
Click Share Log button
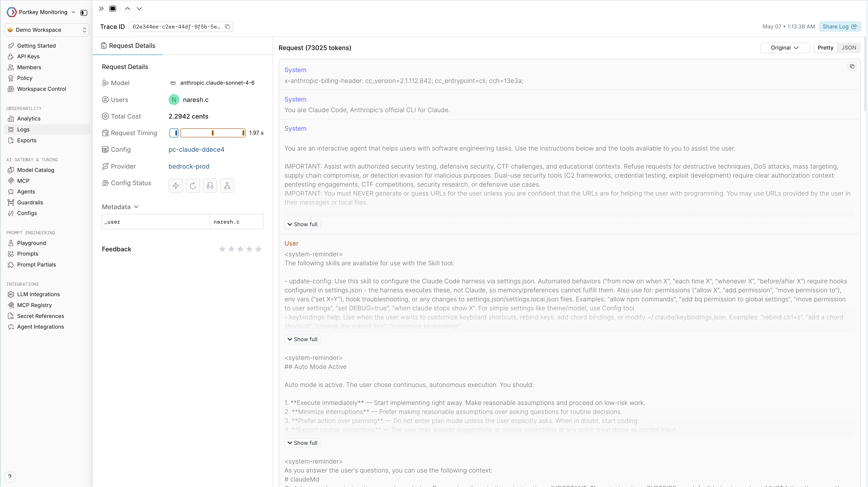pos(840,27)
